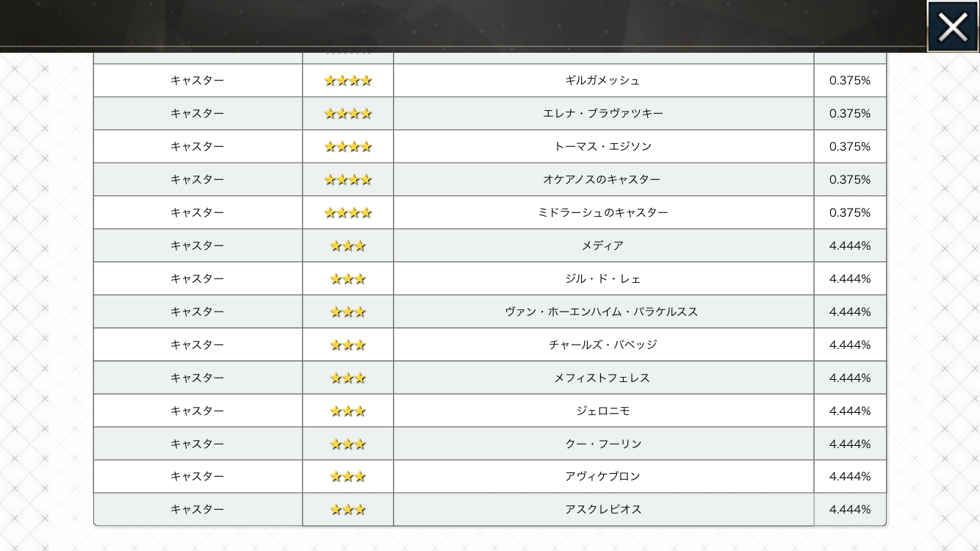Click the キャスター class cell for トーマス・エジソン

[x=197, y=147]
